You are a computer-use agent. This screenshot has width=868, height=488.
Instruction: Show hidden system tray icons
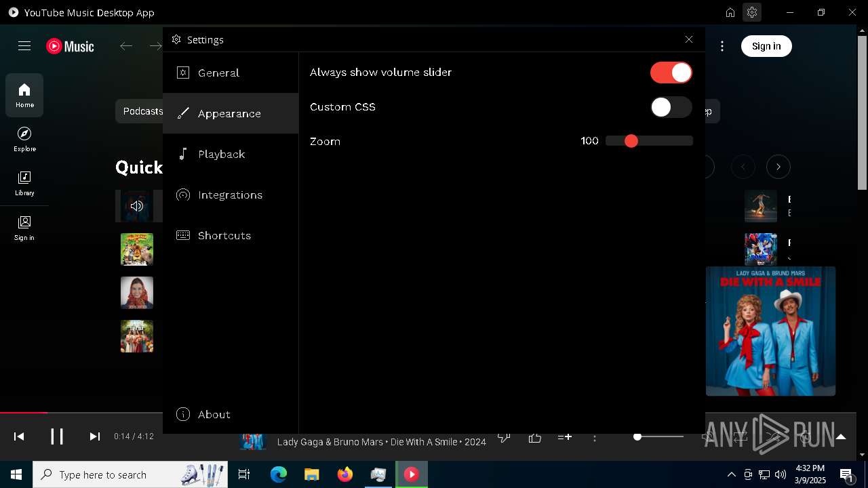(x=732, y=474)
